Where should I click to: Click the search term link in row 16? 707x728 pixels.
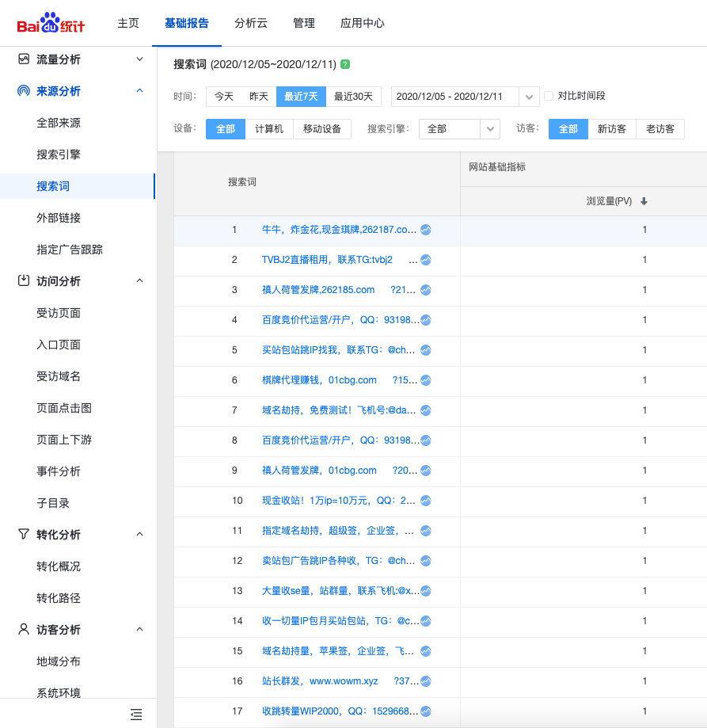320,681
